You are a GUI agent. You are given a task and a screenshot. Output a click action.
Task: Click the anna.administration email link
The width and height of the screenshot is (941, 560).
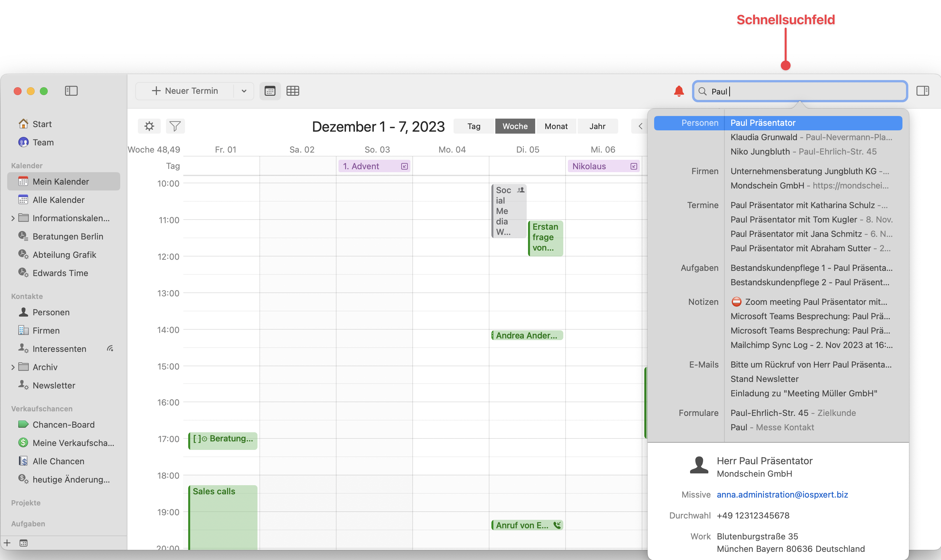point(782,494)
